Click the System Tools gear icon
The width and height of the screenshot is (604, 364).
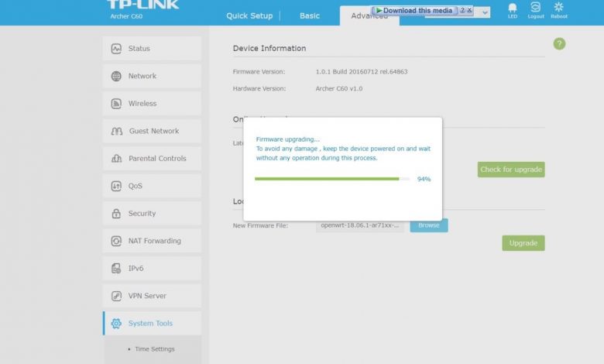tap(116, 324)
